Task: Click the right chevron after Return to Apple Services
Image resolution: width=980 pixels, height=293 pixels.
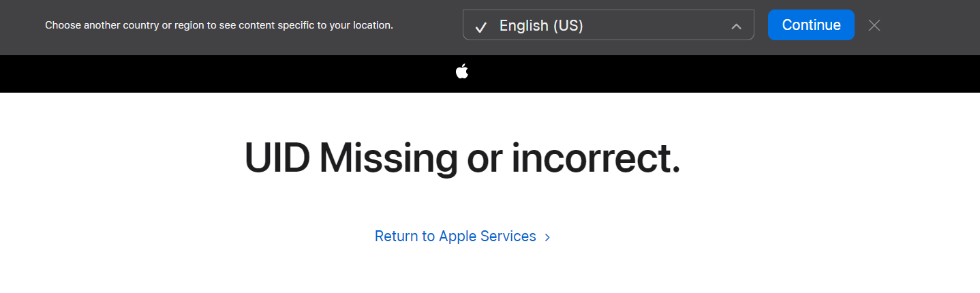Action: point(547,237)
